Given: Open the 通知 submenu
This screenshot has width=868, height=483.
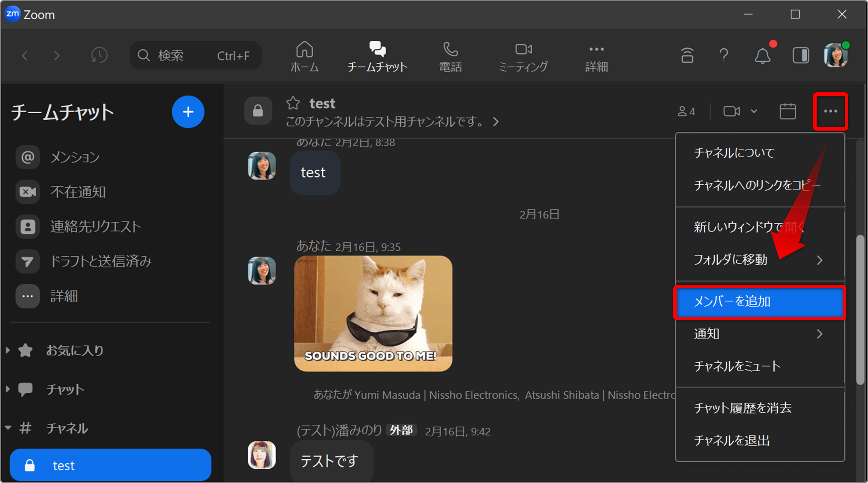Looking at the screenshot, I should (760, 334).
